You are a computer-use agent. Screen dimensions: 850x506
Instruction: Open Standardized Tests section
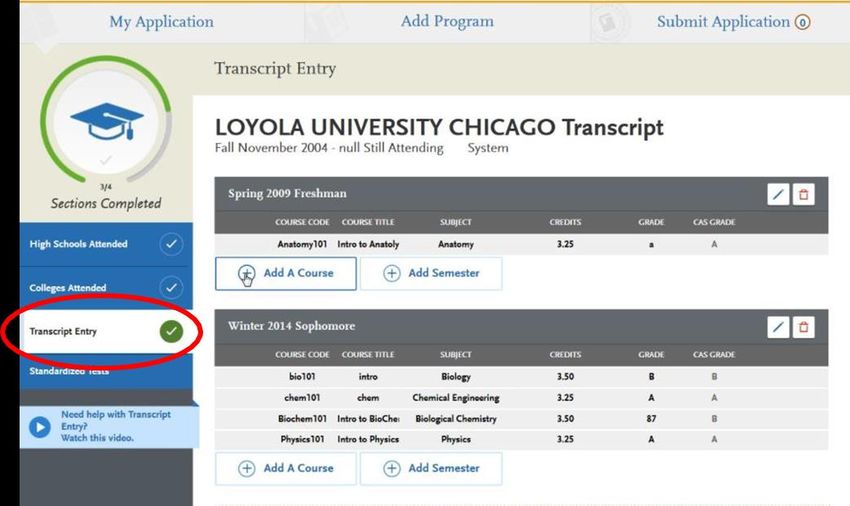tap(106, 371)
